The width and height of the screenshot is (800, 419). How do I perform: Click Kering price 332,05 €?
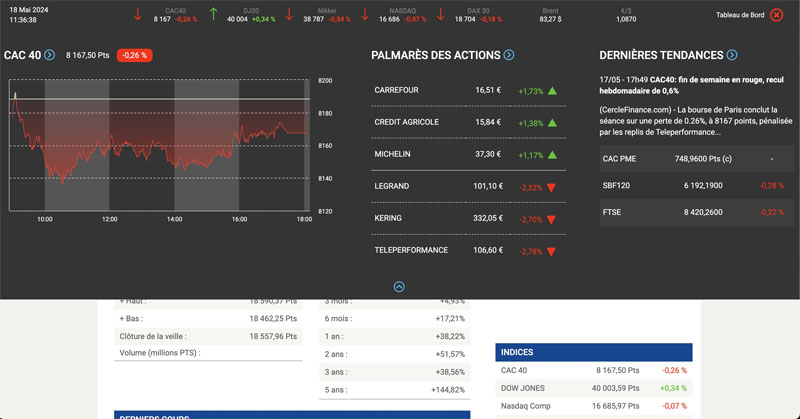pyautogui.click(x=488, y=218)
